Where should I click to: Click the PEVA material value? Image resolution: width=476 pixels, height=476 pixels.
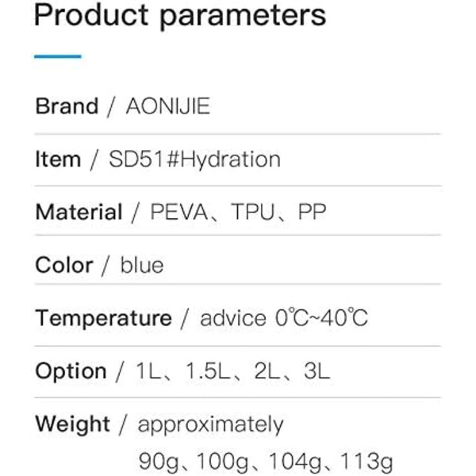pos(179,212)
